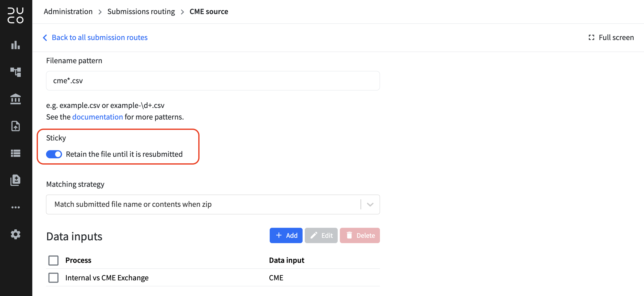Toggle the Sticky retain file switch
The image size is (644, 296).
[54, 154]
